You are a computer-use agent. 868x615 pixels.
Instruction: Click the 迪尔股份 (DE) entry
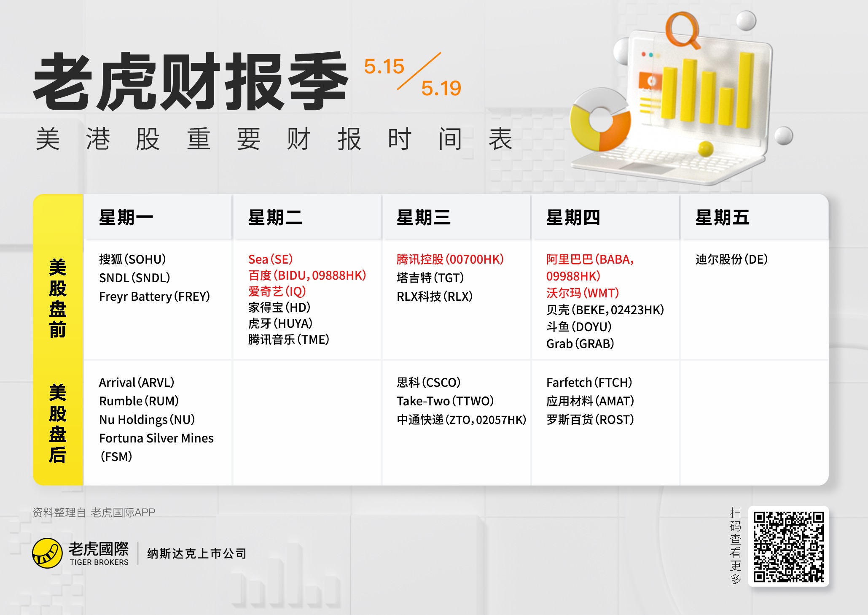point(731,259)
